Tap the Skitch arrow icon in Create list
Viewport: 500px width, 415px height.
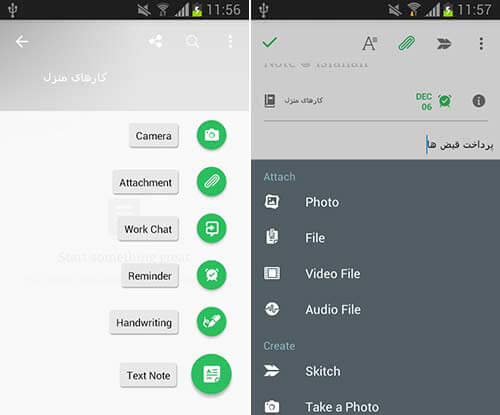272,370
